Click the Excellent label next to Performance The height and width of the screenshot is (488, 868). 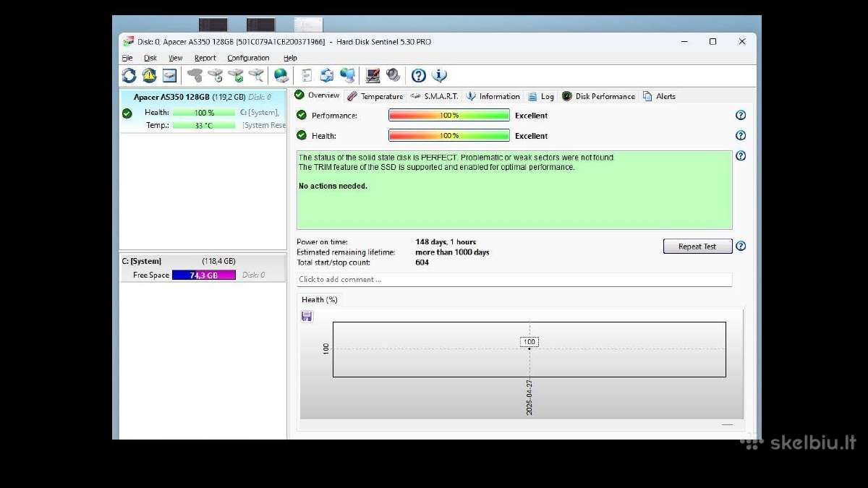(x=531, y=116)
